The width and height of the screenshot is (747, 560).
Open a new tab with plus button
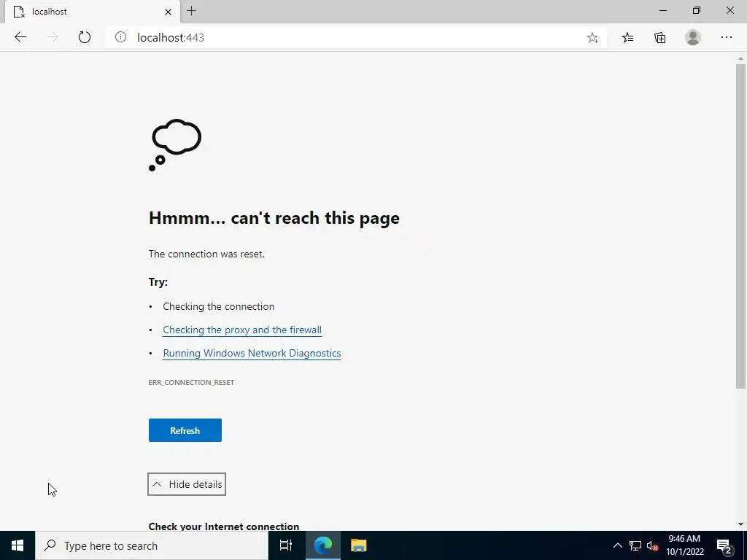coord(192,11)
